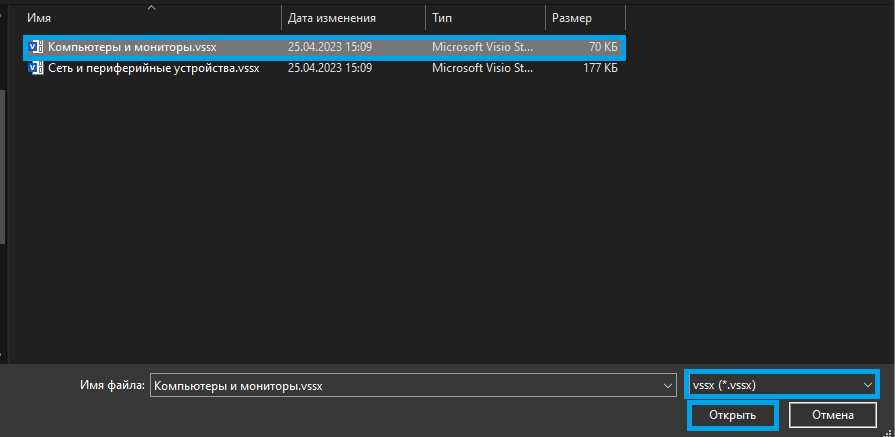Select file Сеть и периферийные устройства.vssx
The image size is (895, 437).
(324, 68)
